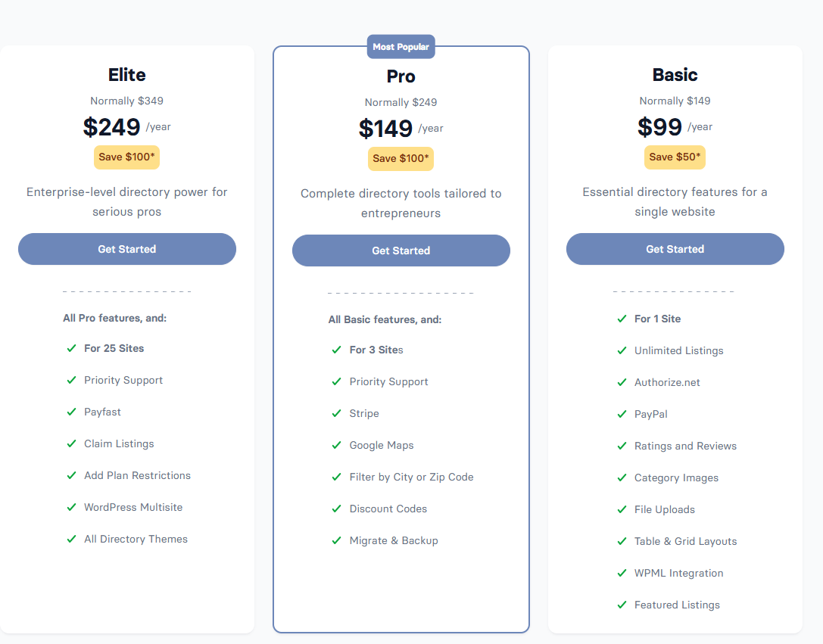Click checkmark icon next to WordPress Multisite

pos(71,507)
